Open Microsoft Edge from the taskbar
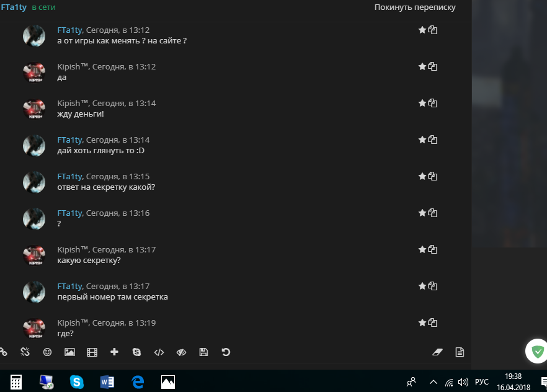 138,382
